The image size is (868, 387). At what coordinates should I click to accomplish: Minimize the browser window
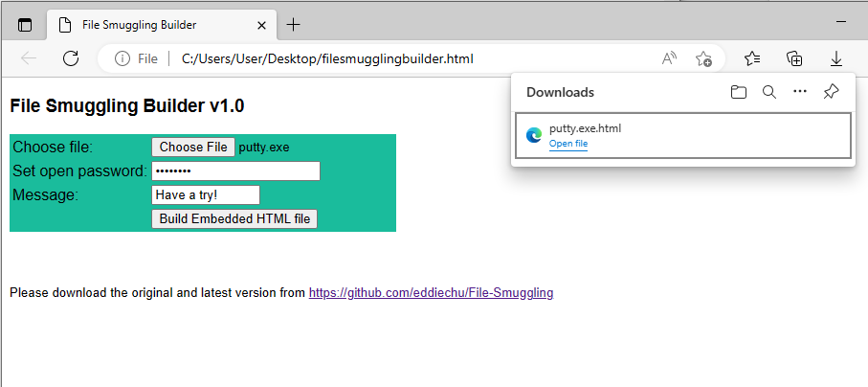coord(841,22)
